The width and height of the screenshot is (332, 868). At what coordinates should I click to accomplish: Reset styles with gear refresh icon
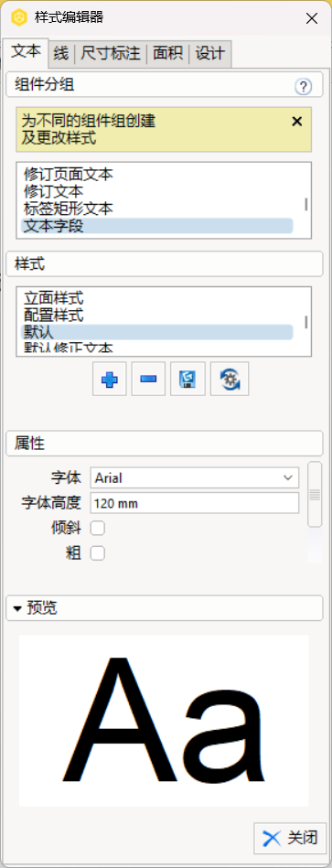click(229, 380)
